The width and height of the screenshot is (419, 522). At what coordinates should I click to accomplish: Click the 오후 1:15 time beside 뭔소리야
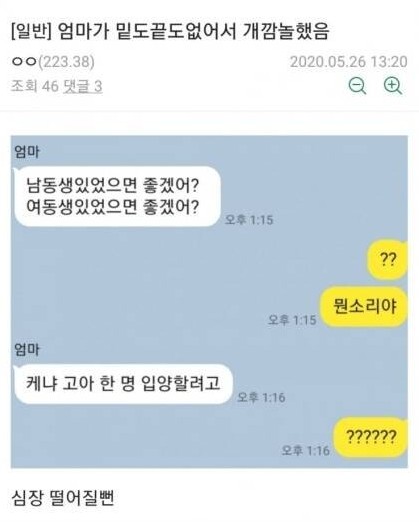(x=292, y=320)
